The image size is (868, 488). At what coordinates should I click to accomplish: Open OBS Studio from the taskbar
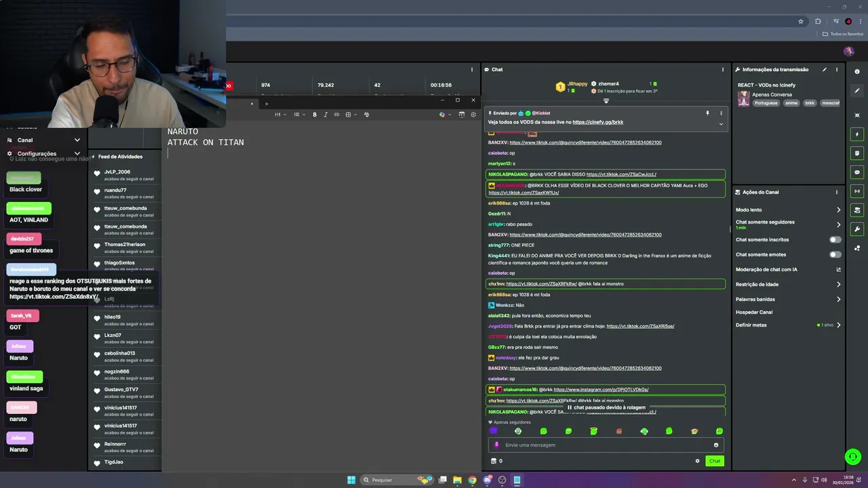(502, 480)
